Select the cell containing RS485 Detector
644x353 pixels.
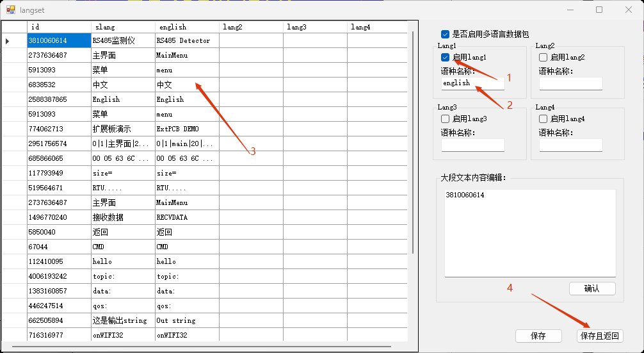tap(187, 40)
